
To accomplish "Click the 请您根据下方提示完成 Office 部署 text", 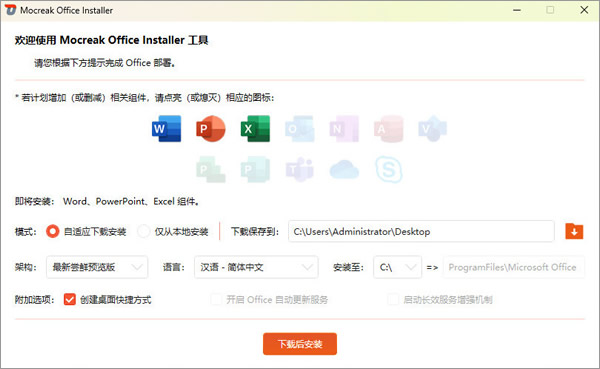I will (x=105, y=63).
